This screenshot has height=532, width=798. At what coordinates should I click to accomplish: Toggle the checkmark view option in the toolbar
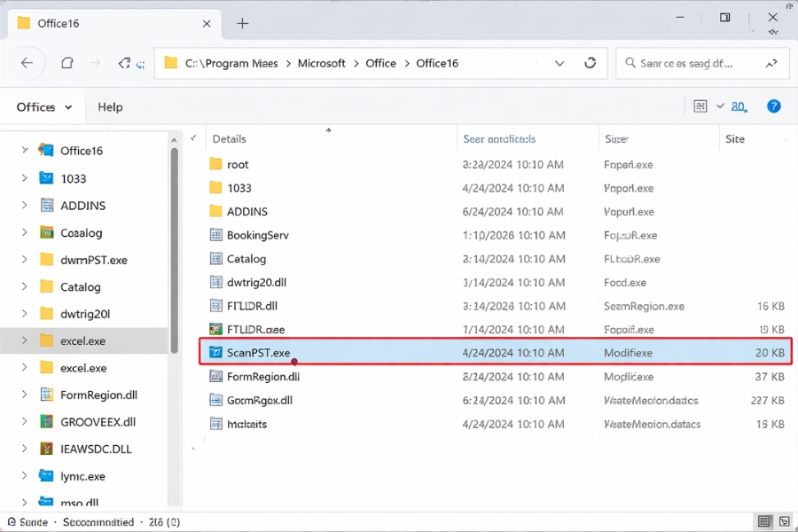(721, 106)
